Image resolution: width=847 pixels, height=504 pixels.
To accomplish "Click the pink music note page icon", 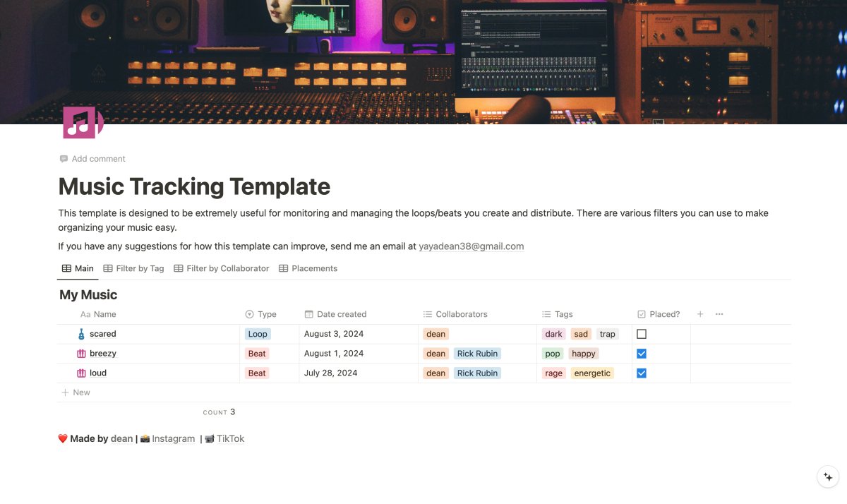I will coord(83,123).
